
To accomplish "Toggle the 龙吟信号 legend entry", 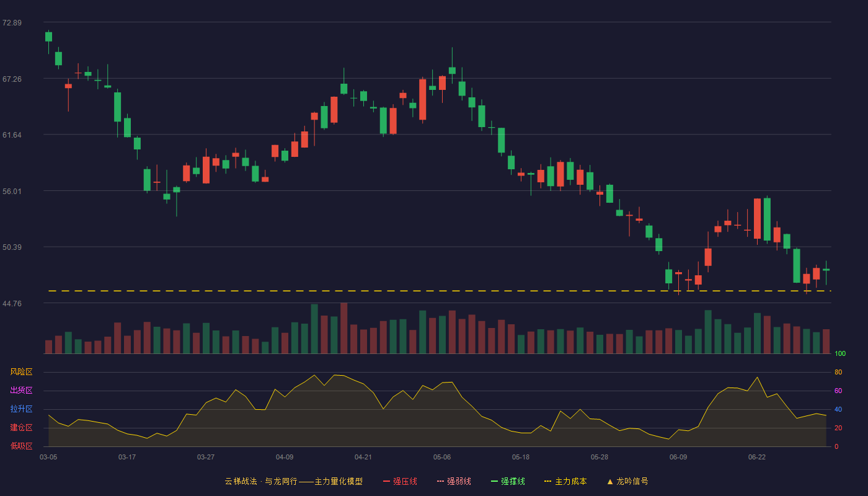I will 627,481.
